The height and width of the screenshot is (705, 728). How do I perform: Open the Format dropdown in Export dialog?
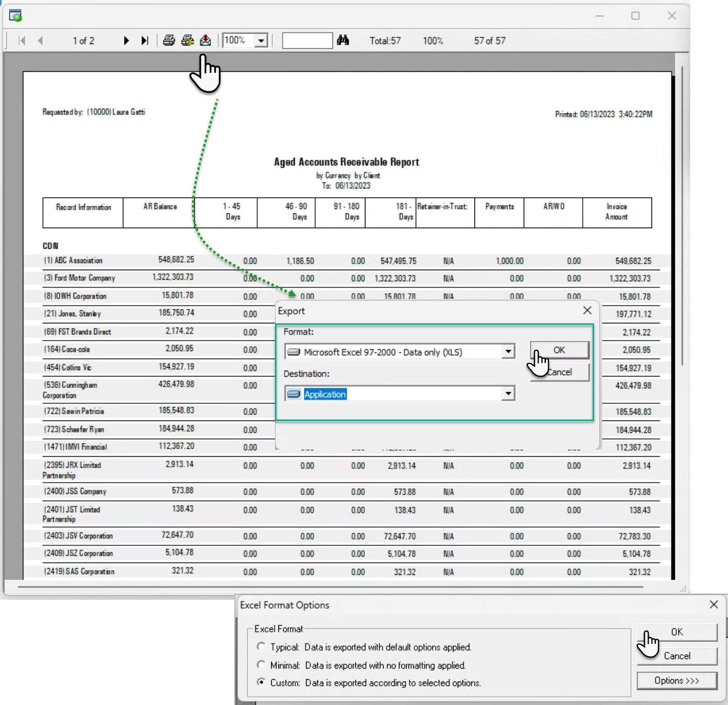508,352
